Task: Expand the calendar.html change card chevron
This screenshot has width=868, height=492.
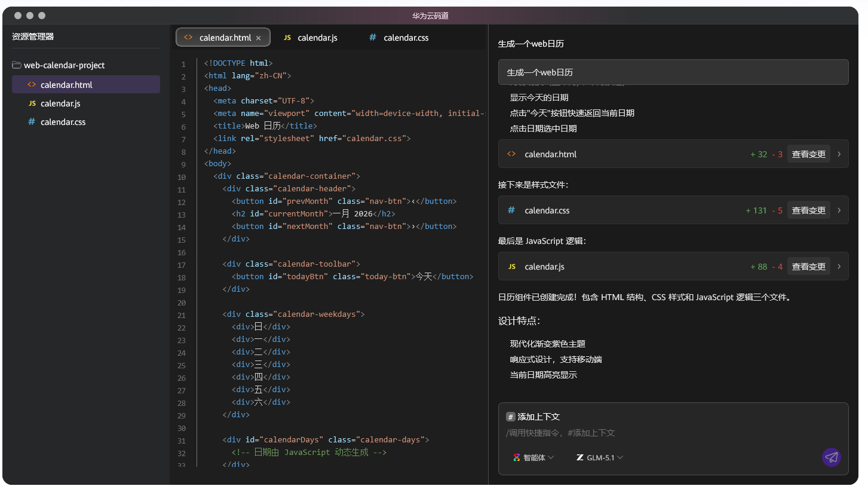Action: click(x=839, y=154)
